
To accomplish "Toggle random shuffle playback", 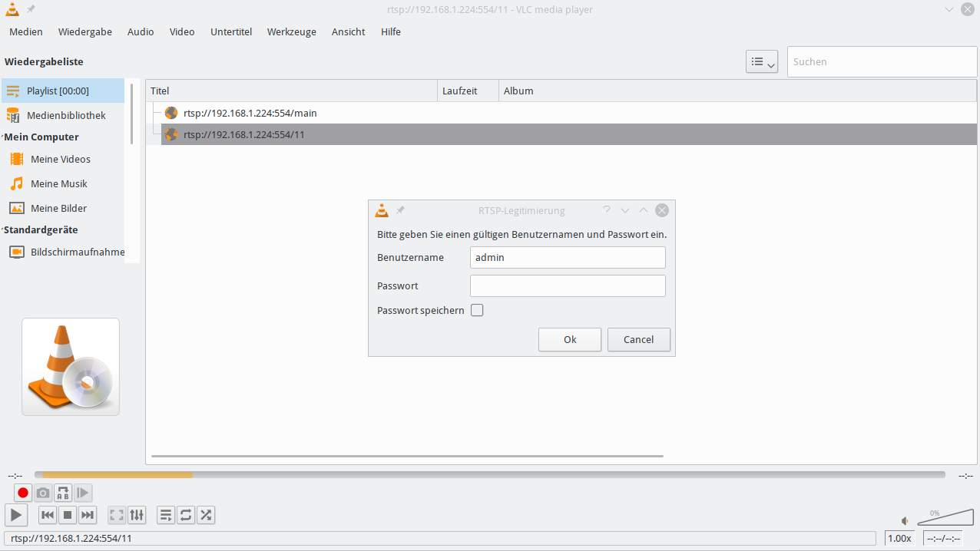I will (206, 515).
